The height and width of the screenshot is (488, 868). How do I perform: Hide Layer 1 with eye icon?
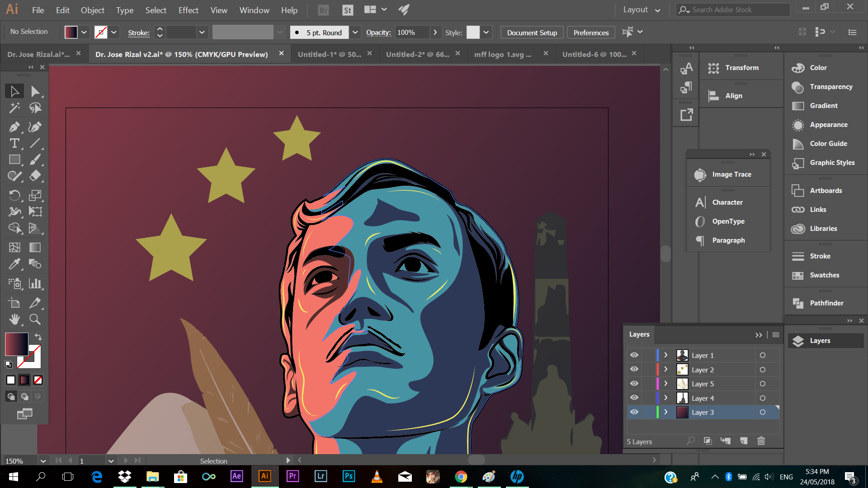[x=634, y=355]
